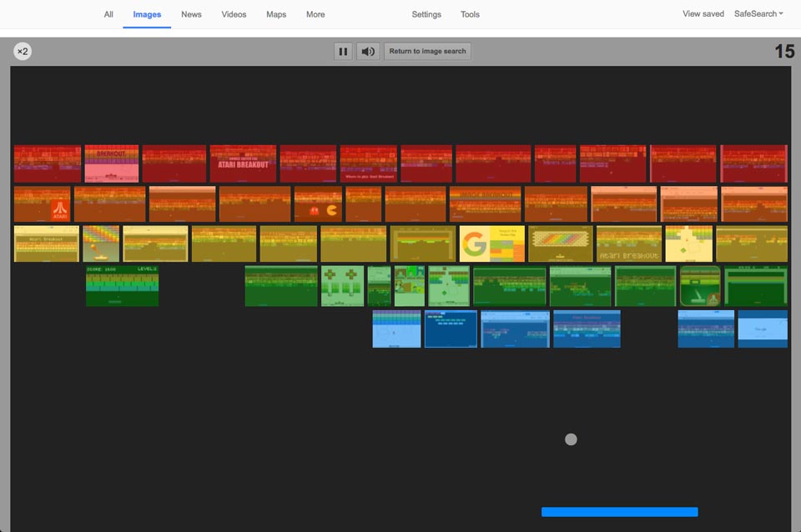
Task: Select thumbnail with diagonal rainbow bricks and paddle
Action: 101,243
